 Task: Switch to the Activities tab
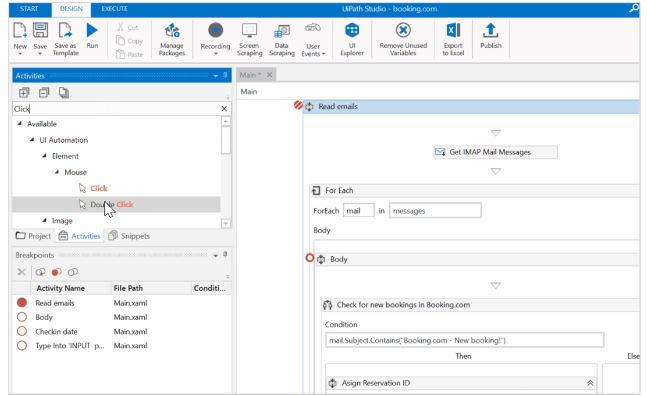80,236
